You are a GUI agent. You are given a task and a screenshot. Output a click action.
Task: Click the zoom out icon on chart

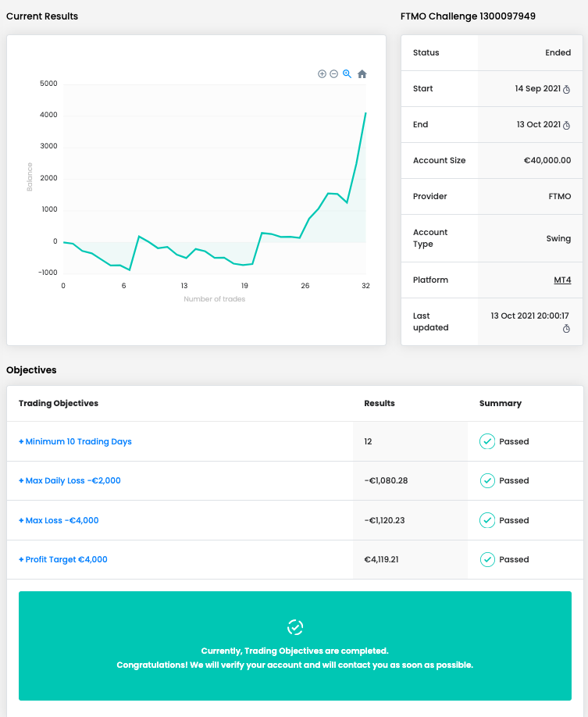tap(333, 73)
